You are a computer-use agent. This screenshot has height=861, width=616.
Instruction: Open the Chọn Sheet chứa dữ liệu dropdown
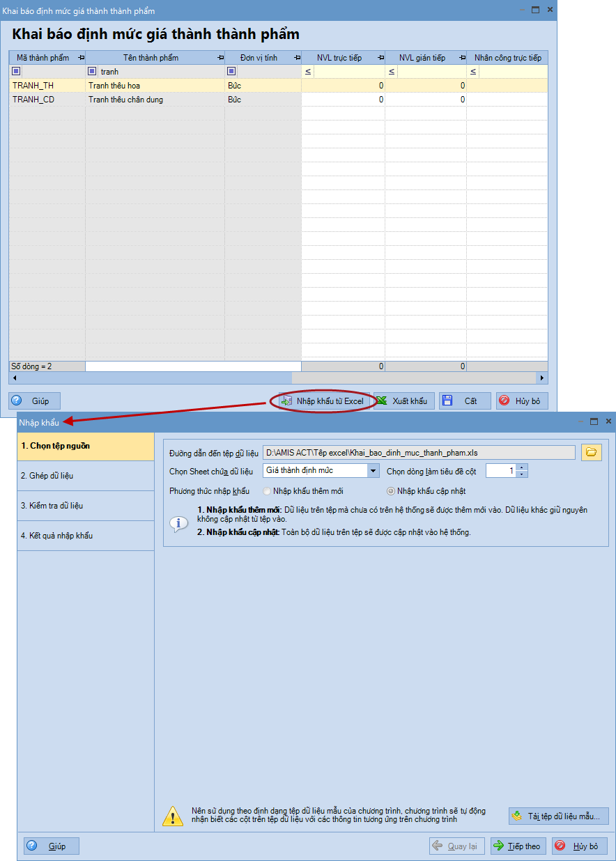point(374,471)
